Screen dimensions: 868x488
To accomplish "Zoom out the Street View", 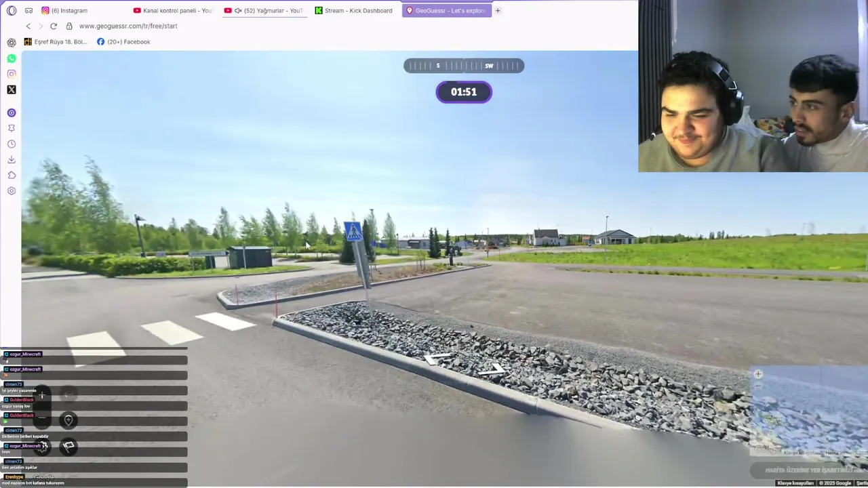I will click(42, 418).
